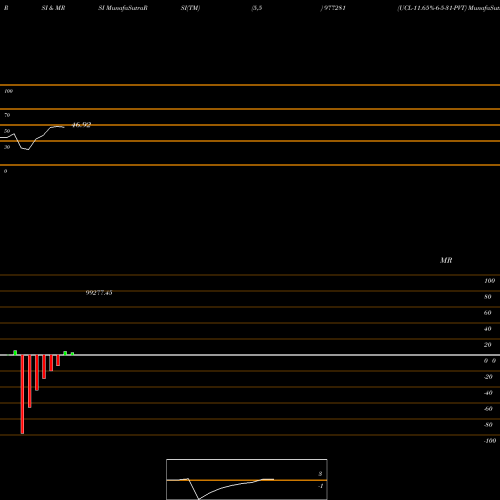Viewport: 500px width, 500px height.
Task: Select the tallest red histogram bar
Action: tap(22, 394)
